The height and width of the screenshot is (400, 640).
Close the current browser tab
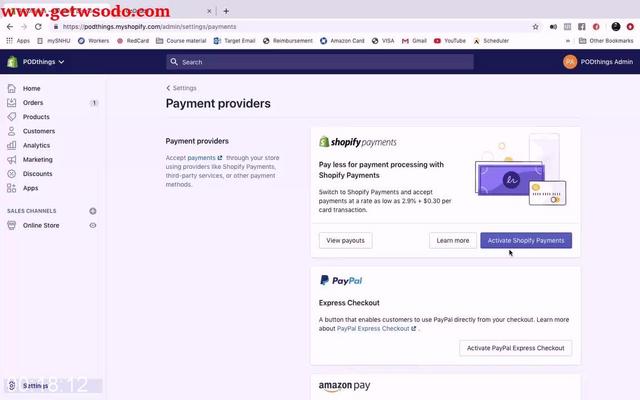[x=209, y=11]
